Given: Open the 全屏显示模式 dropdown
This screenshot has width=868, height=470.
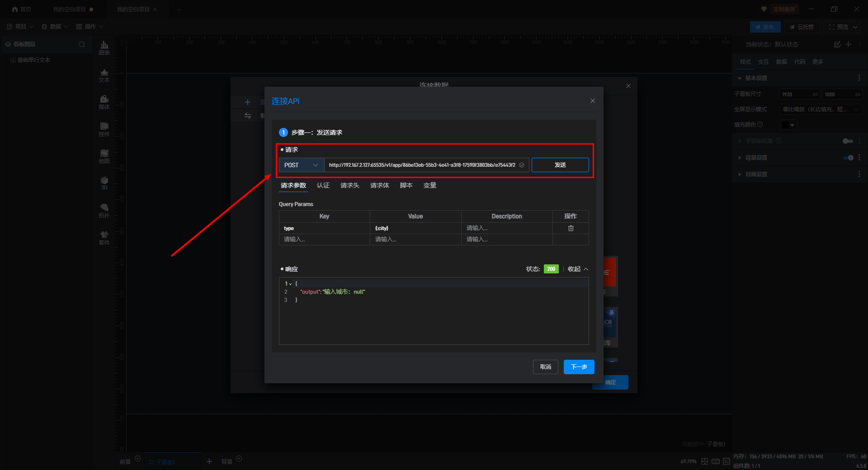Looking at the screenshot, I should [x=821, y=109].
